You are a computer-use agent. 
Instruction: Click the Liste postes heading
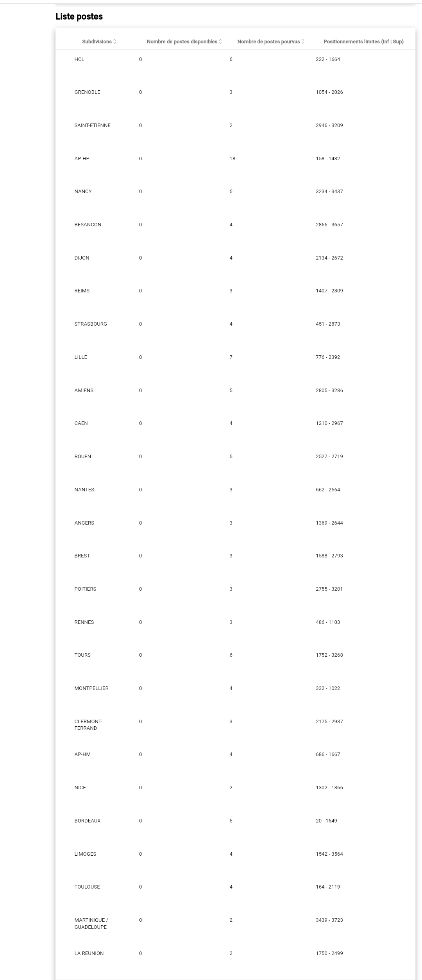pyautogui.click(x=79, y=16)
